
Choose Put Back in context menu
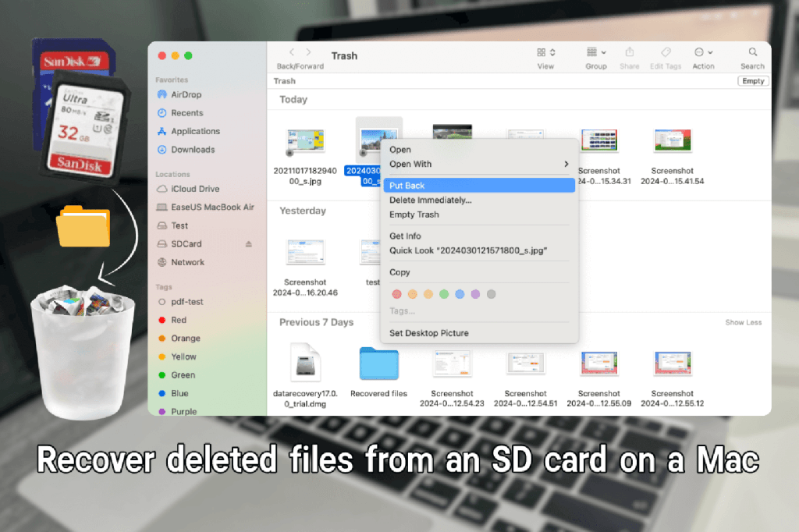tap(479, 186)
